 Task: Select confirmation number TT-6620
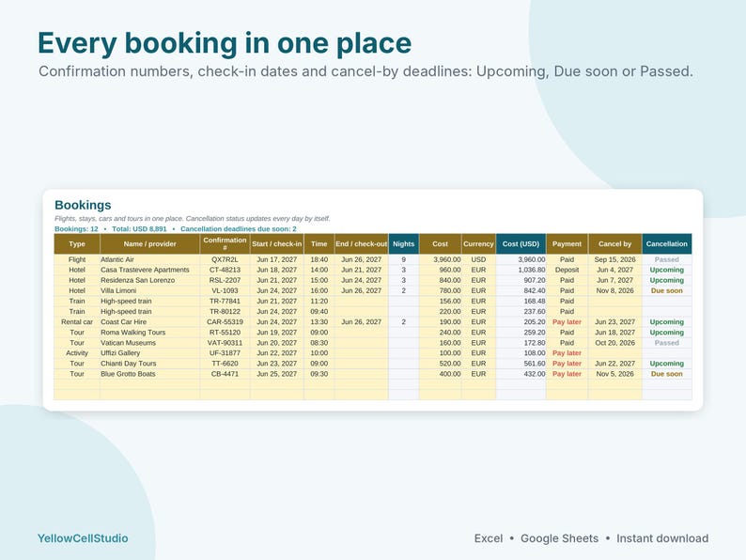click(225, 364)
